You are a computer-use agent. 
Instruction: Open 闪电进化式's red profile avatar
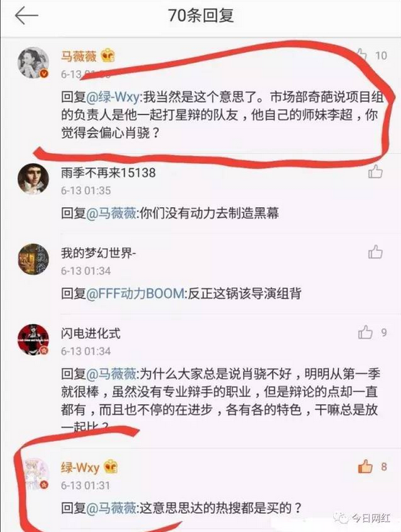click(33, 339)
